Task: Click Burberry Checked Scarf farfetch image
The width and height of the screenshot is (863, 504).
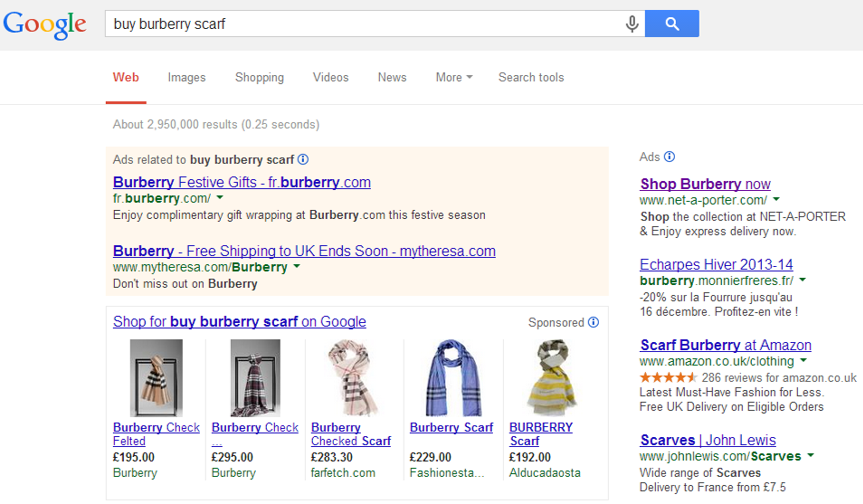Action: pyautogui.click(x=353, y=377)
